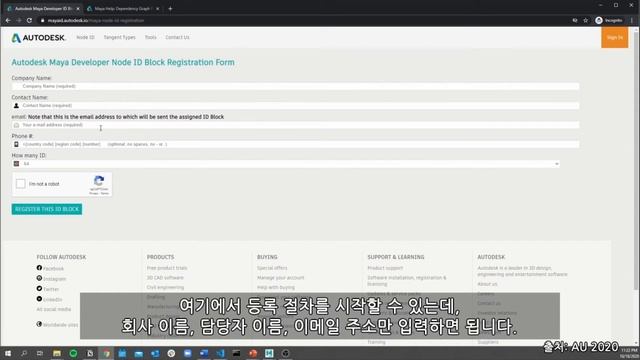Viewport: 640px width, 360px height.
Task: Click the Contact Name input field
Action: click(x=295, y=105)
